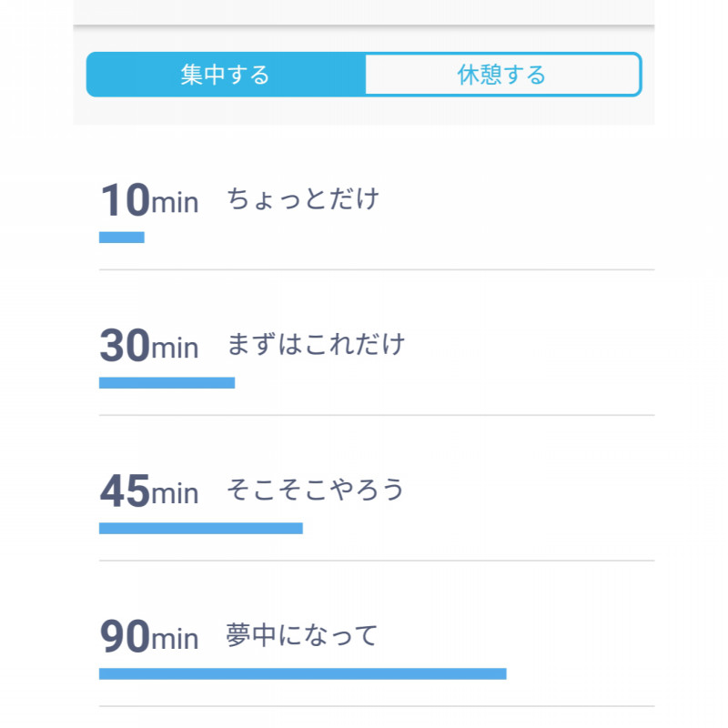
Task: Click empty space right of まずはこれだけ row
Action: point(530,345)
